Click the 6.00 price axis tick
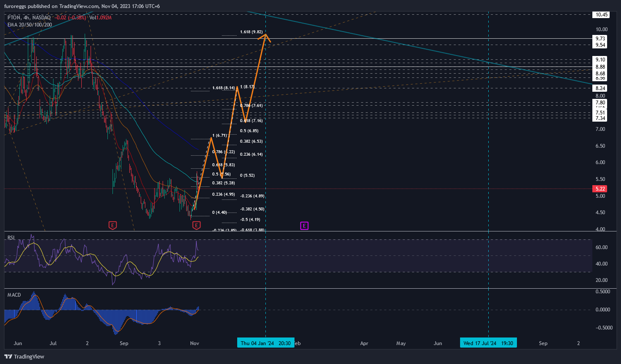The image size is (621, 364). point(600,162)
